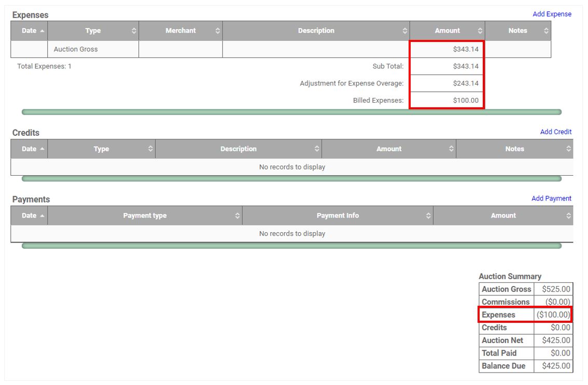The height and width of the screenshot is (385, 588).
Task: Click Credits table No records to display
Action: click(x=292, y=167)
